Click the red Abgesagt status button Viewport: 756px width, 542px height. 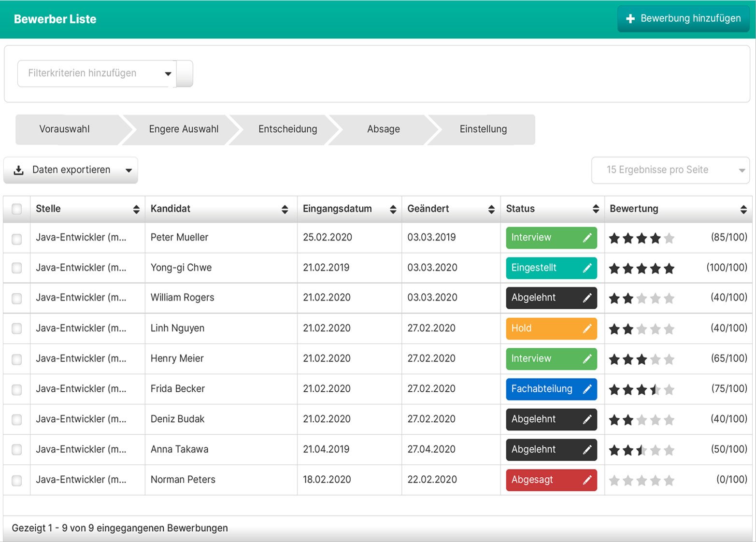pos(551,480)
